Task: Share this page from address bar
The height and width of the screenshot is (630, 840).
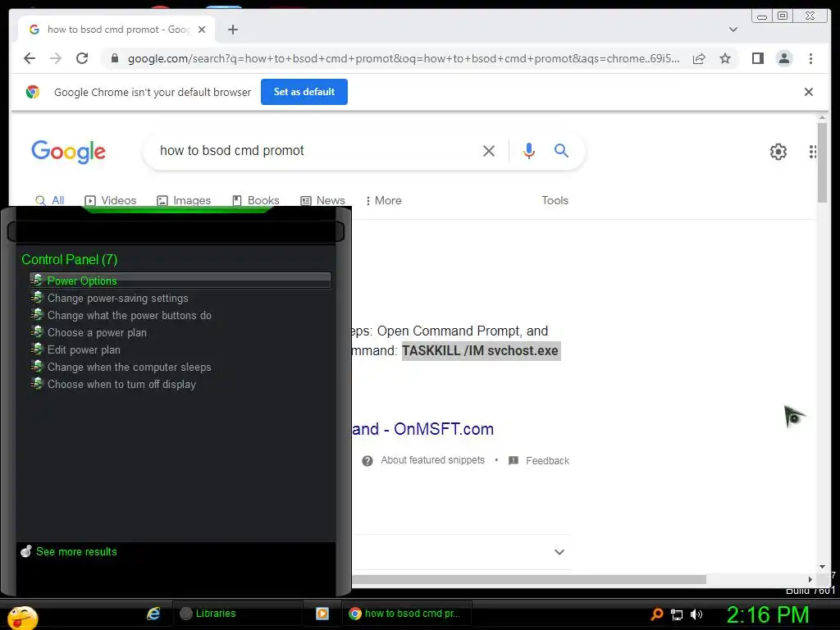Action: click(699, 58)
